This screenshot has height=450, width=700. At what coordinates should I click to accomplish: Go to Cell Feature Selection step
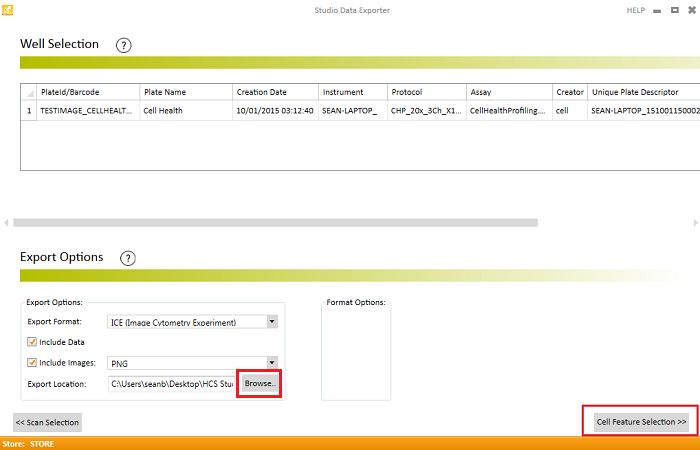pos(641,422)
